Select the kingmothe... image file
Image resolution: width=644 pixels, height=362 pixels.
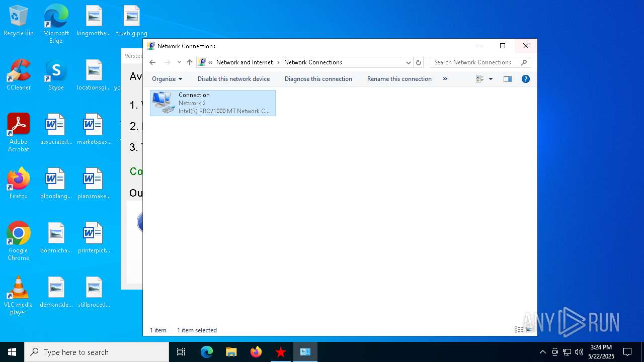tap(94, 21)
